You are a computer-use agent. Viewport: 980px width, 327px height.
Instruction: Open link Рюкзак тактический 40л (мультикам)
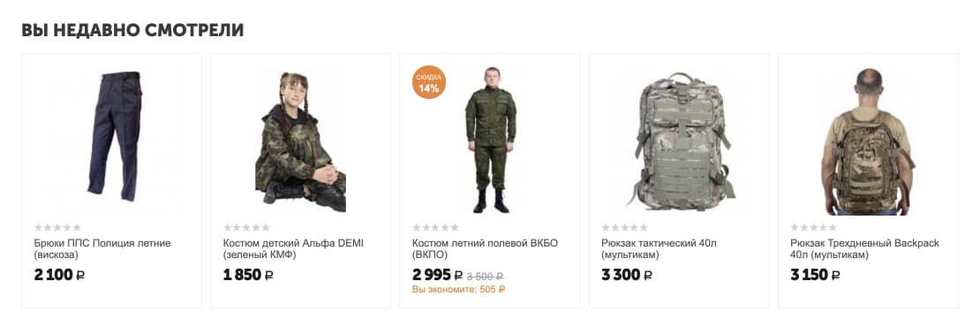(x=660, y=249)
